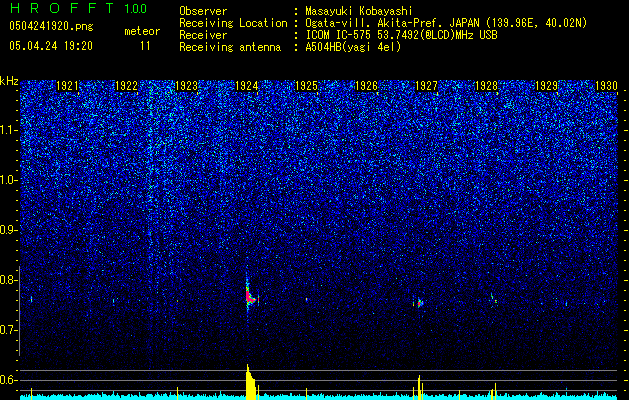Viewport: 629px width, 400px height.
Task: Click the 0.8 kHz frequency axis label
Action: (x=8, y=280)
